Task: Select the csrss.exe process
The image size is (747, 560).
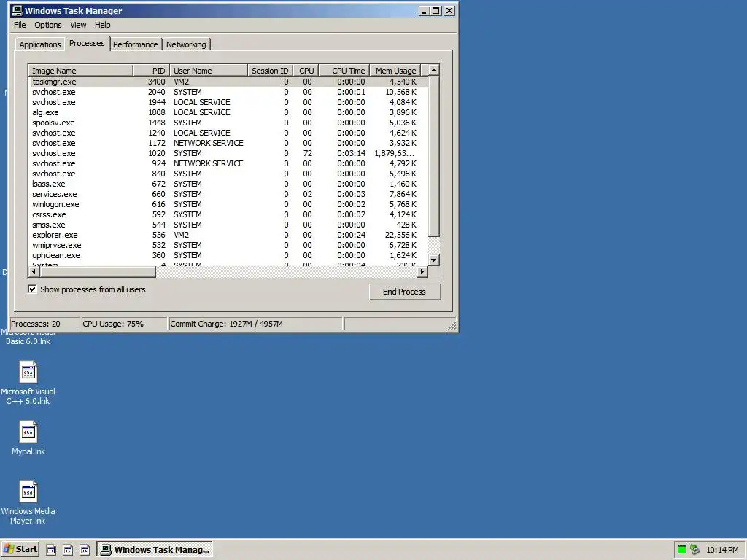Action: pyautogui.click(x=228, y=215)
